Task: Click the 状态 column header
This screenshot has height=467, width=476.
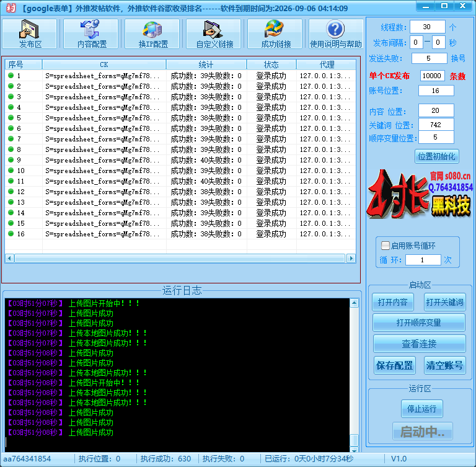Action: tap(271, 64)
